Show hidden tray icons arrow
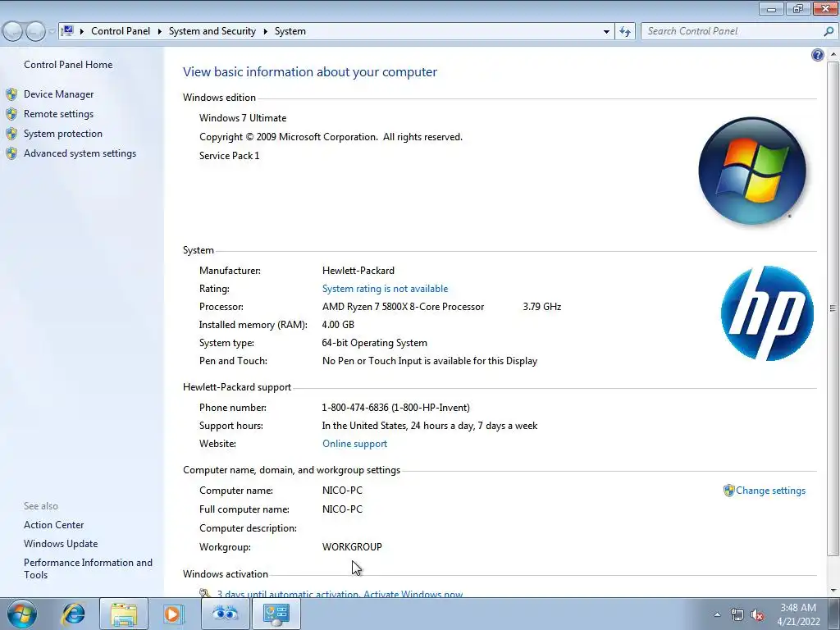This screenshot has width=840, height=630. point(717,614)
